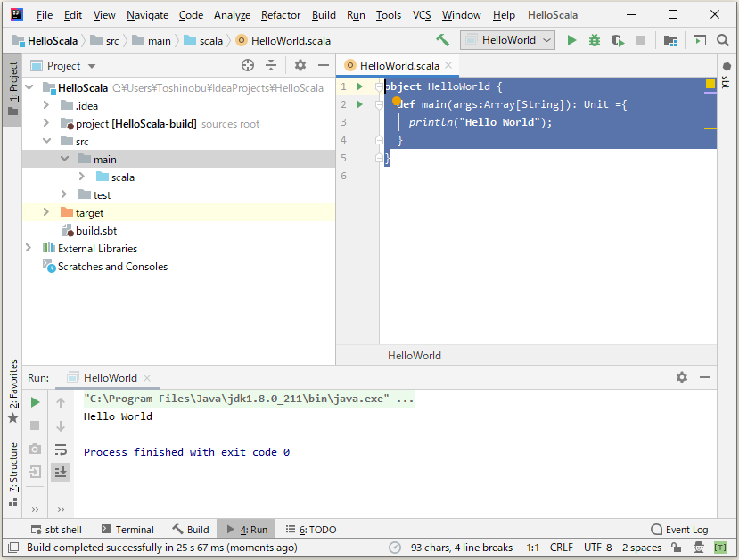Toggle tool window quick access icon
739x560 pixels.
pos(13,548)
